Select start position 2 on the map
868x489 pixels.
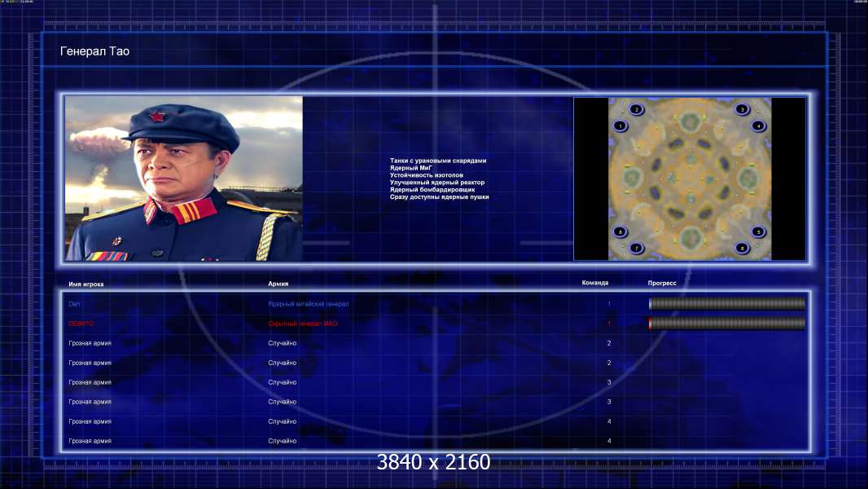637,110
